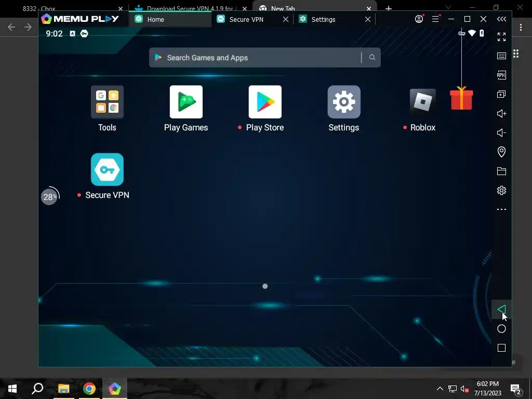Click Chrome forward arrow
The width and height of the screenshot is (532, 399).
point(28,27)
